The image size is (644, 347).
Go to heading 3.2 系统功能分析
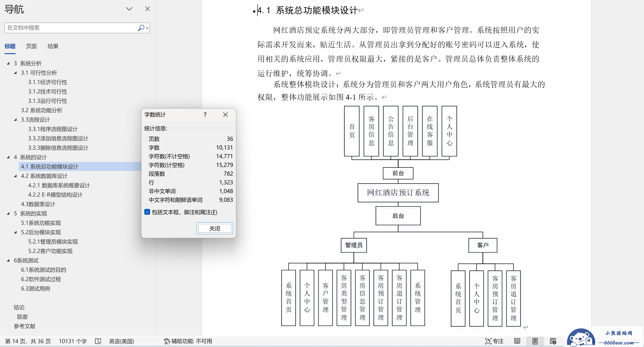point(42,110)
